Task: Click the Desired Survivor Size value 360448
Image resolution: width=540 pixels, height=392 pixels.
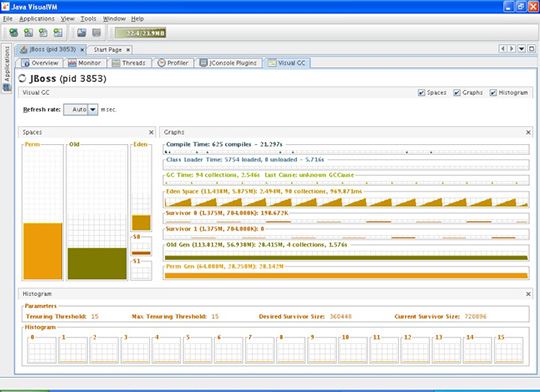Action: [341, 316]
